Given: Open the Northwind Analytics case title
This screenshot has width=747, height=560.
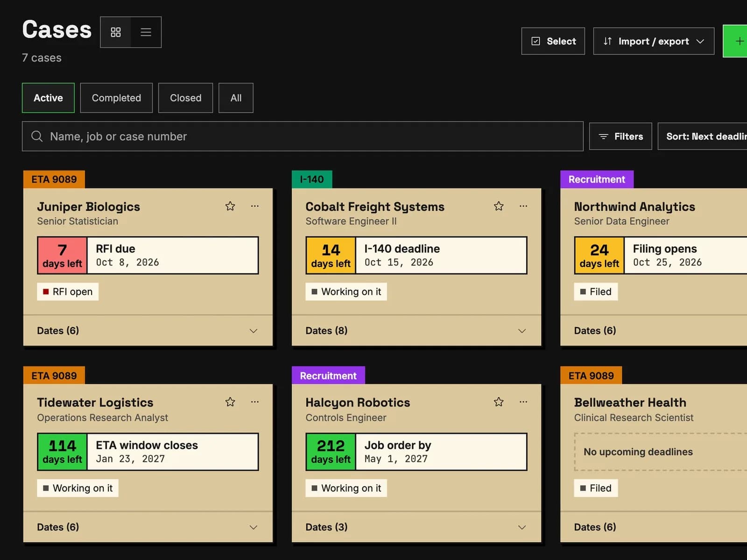Looking at the screenshot, I should (x=634, y=207).
